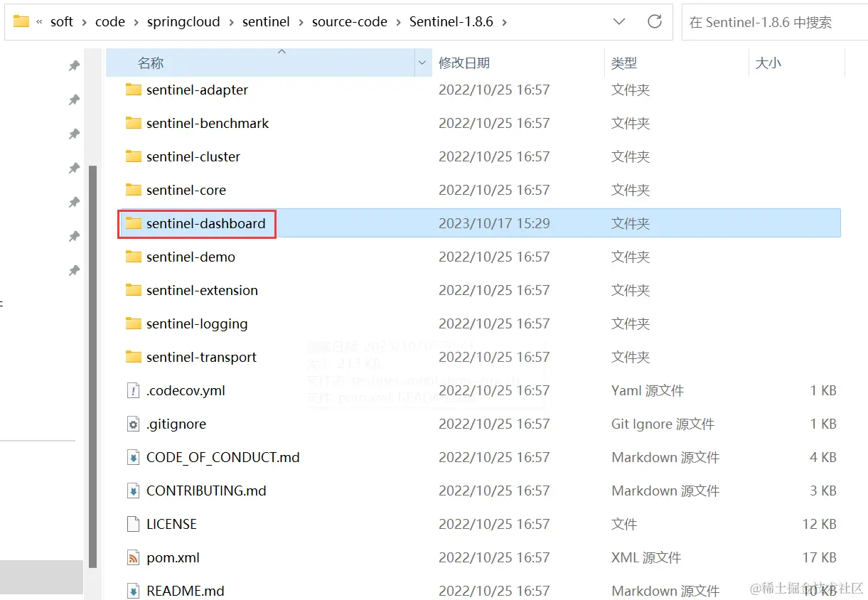Viewport: 868px width, 600px height.
Task: Open the arrow after the springcloud breadcrumb
Action: (232, 22)
